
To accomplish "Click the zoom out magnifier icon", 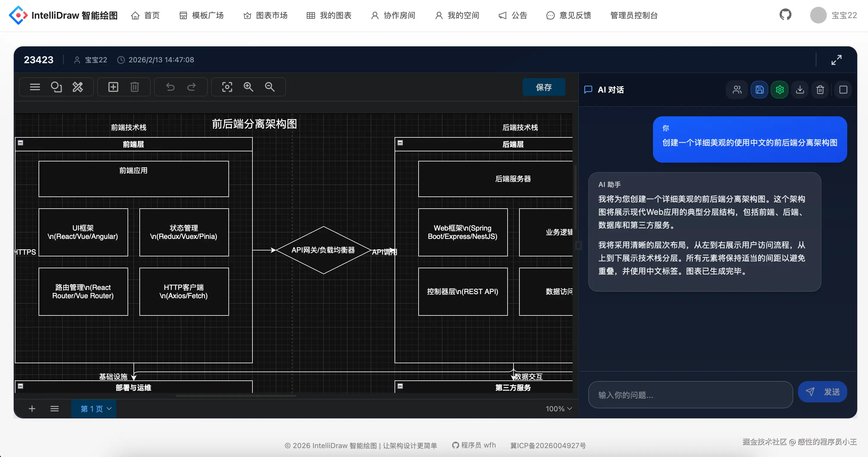I will coord(270,87).
